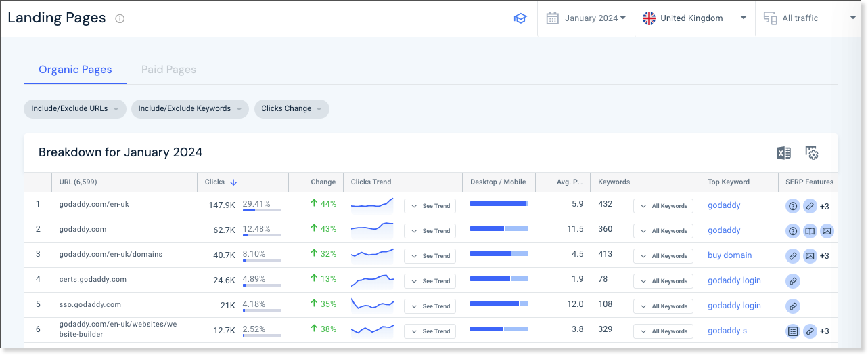Click the 147.9K clicks value
Image resolution: width=868 pixels, height=355 pixels.
coord(222,205)
